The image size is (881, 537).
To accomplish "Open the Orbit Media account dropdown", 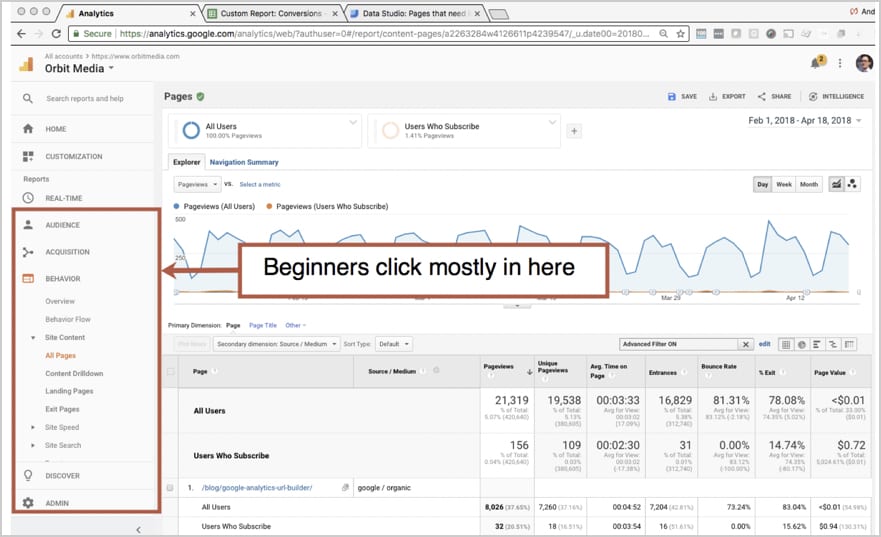I will coord(79,69).
